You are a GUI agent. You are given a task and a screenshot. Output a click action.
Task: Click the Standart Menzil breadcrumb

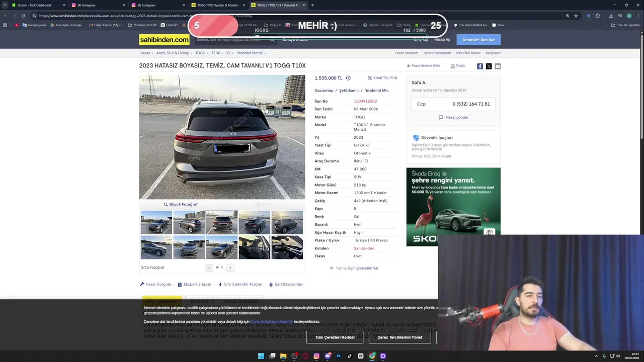coord(250,53)
